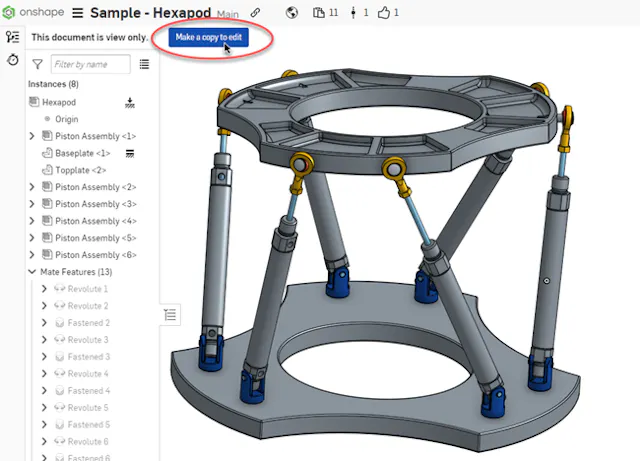Select the Main branch label
The width and height of the screenshot is (640, 461).
tap(228, 14)
